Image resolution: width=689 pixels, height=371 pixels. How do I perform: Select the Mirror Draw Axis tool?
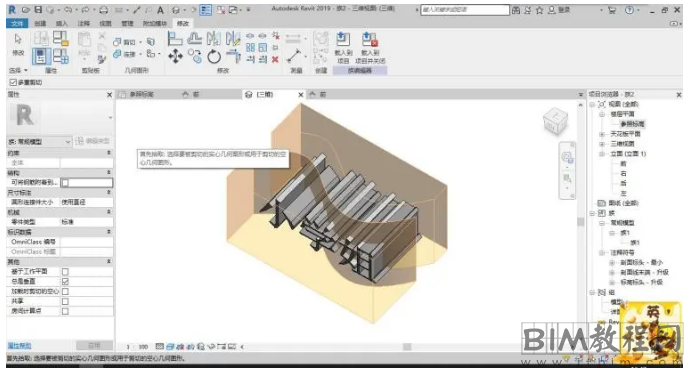[232, 39]
